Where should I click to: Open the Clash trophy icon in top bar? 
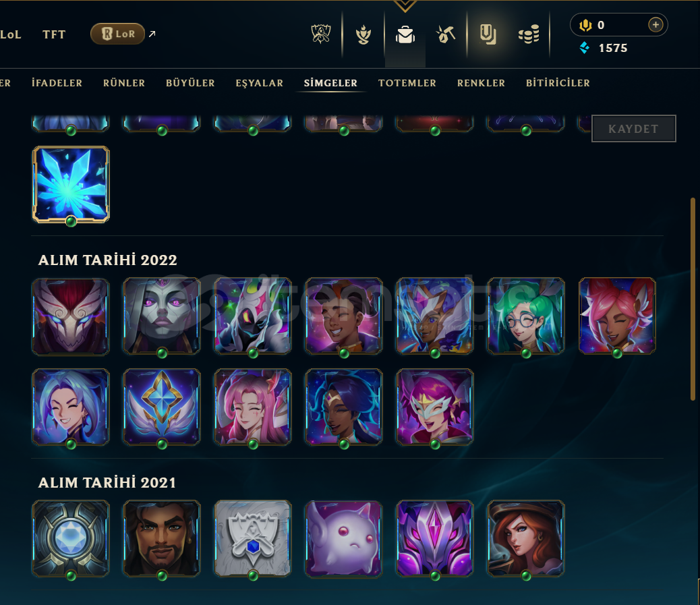tap(320, 34)
